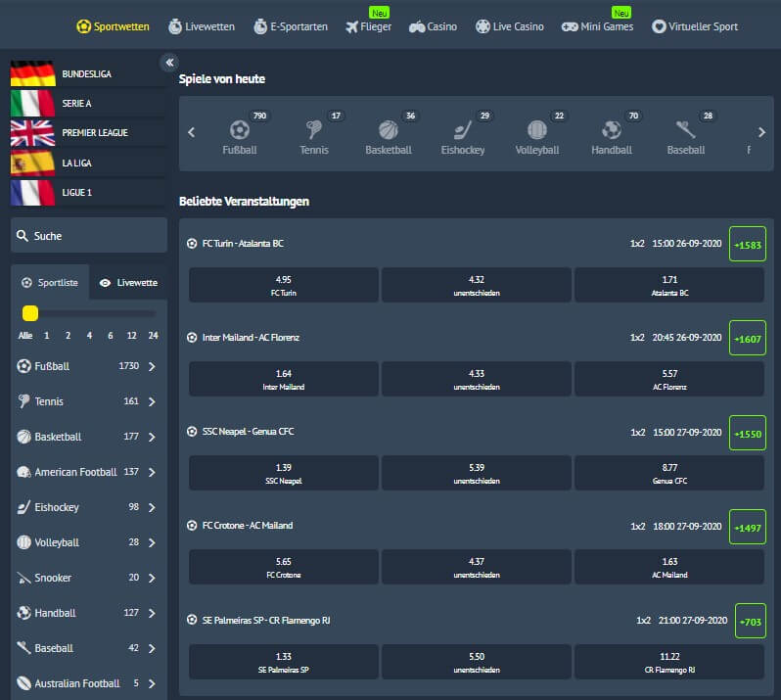Image resolution: width=781 pixels, height=700 pixels.
Task: Click the search magnifier icon
Action: pos(22,236)
